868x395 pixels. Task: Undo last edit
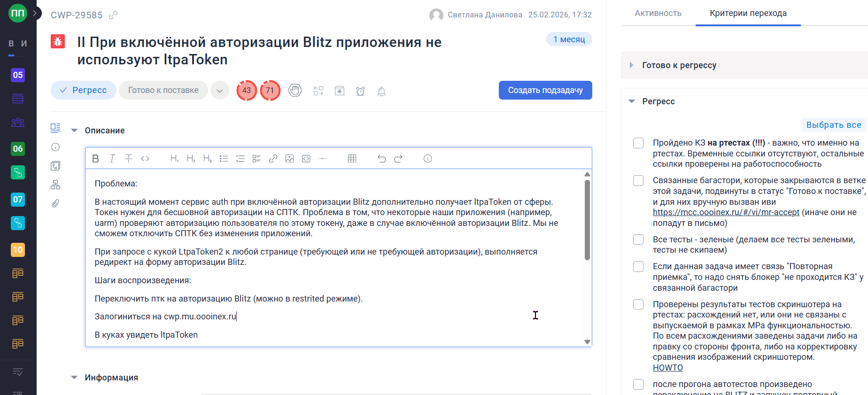(382, 159)
